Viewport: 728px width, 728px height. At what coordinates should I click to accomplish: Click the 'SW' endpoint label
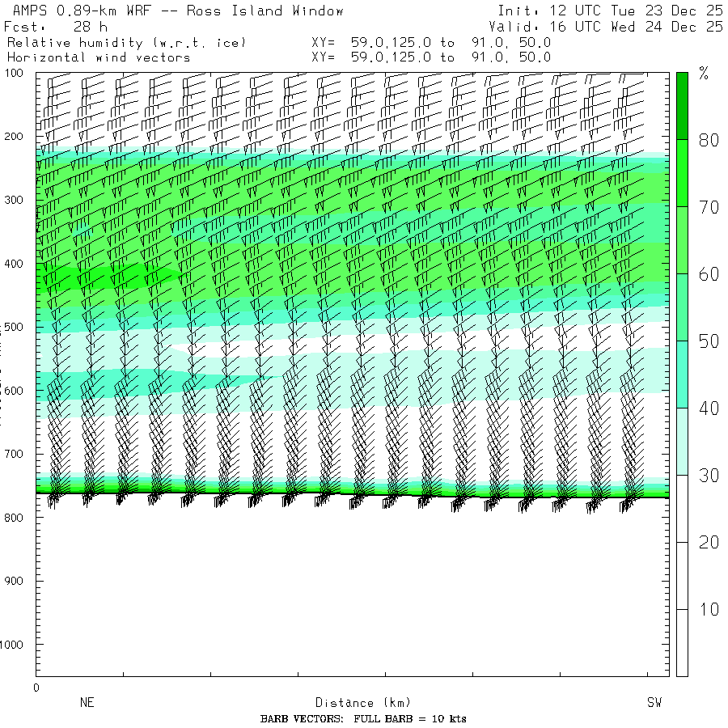pos(654,703)
